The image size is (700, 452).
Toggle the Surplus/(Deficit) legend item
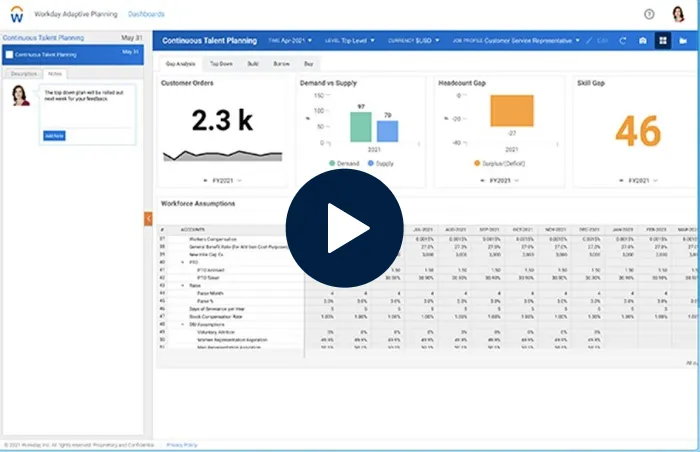[x=500, y=163]
